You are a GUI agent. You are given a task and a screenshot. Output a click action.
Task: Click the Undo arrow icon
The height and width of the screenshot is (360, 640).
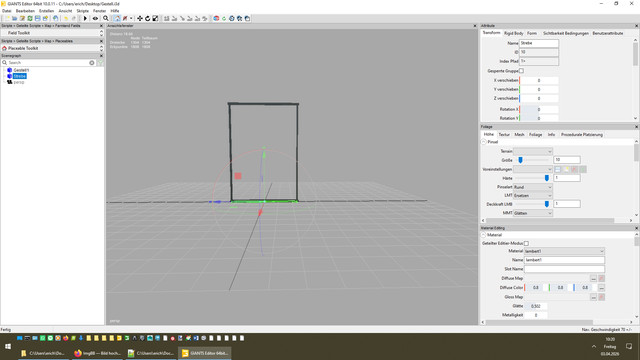pyautogui.click(x=65, y=18)
